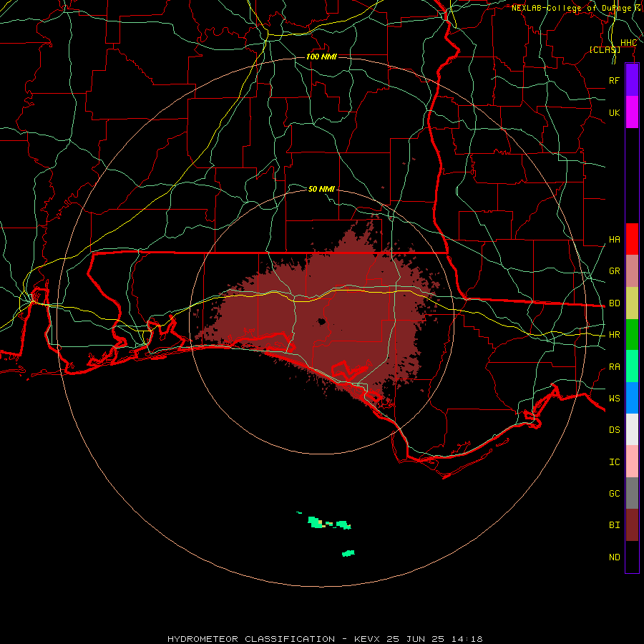Click the DS legend label
This screenshot has width=644, height=644.
click(614, 430)
